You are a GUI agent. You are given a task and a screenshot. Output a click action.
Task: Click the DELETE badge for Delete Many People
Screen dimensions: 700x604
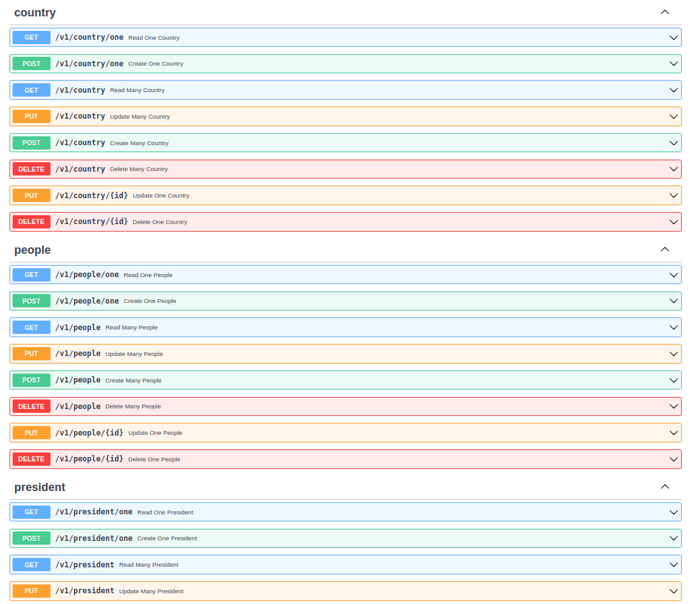pos(32,406)
